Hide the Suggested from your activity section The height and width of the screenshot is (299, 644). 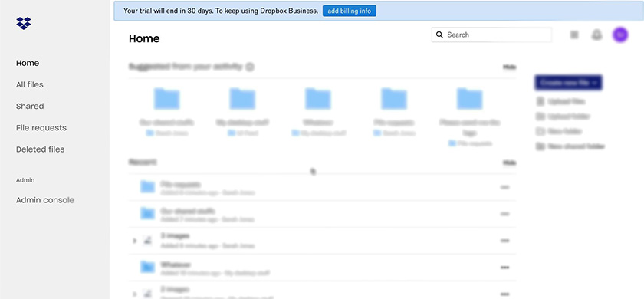pos(510,67)
